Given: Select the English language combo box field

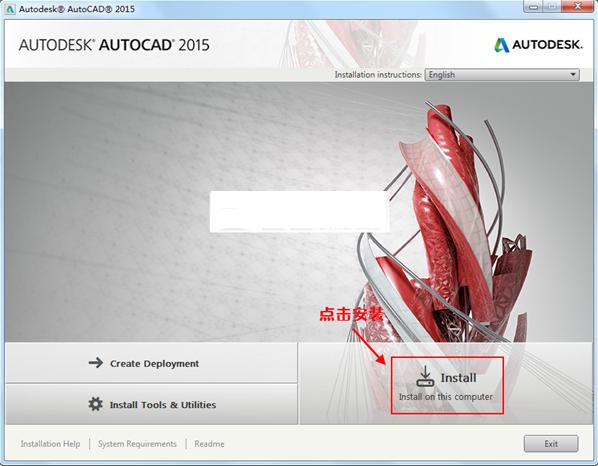Looking at the screenshot, I should [x=502, y=75].
